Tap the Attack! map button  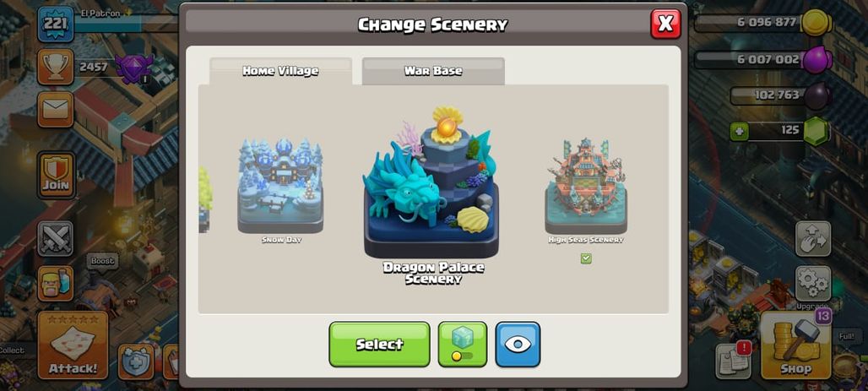[x=73, y=345]
